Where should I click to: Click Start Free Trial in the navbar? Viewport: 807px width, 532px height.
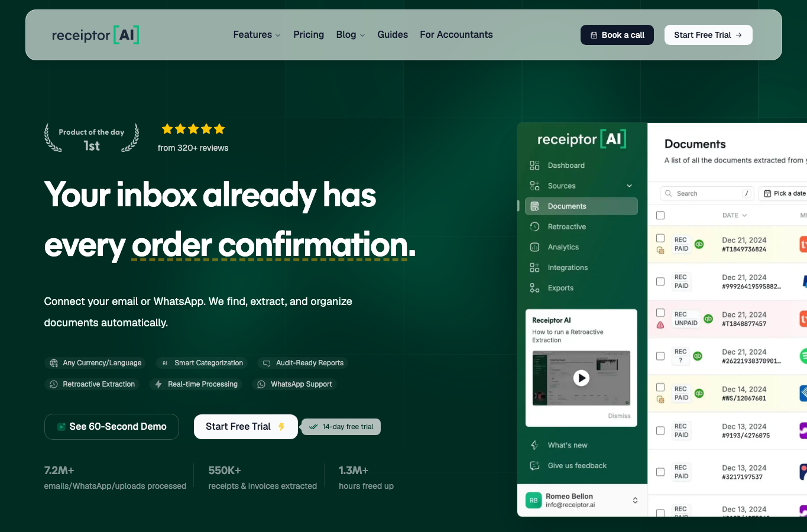pos(708,35)
